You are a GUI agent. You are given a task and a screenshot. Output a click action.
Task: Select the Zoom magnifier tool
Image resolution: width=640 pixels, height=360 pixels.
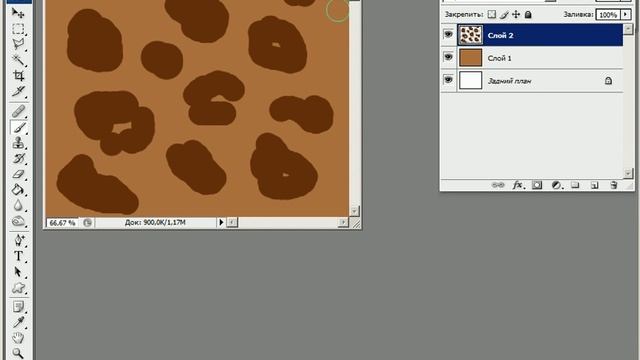[18, 353]
